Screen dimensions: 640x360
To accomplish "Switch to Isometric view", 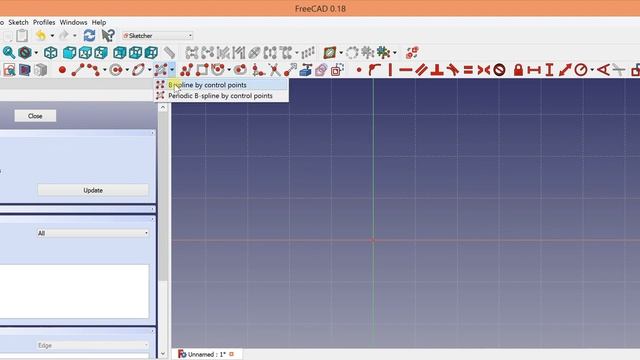I will pos(51,53).
